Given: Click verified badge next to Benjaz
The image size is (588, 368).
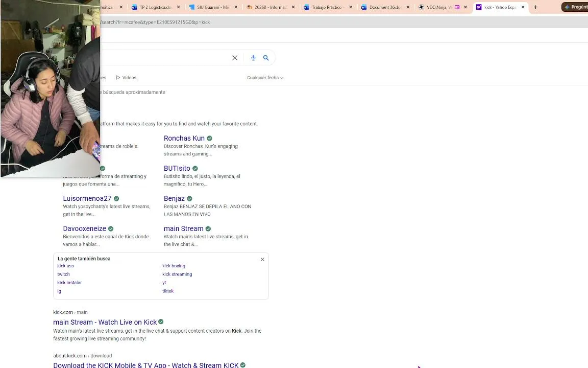Looking at the screenshot, I should 189,199.
